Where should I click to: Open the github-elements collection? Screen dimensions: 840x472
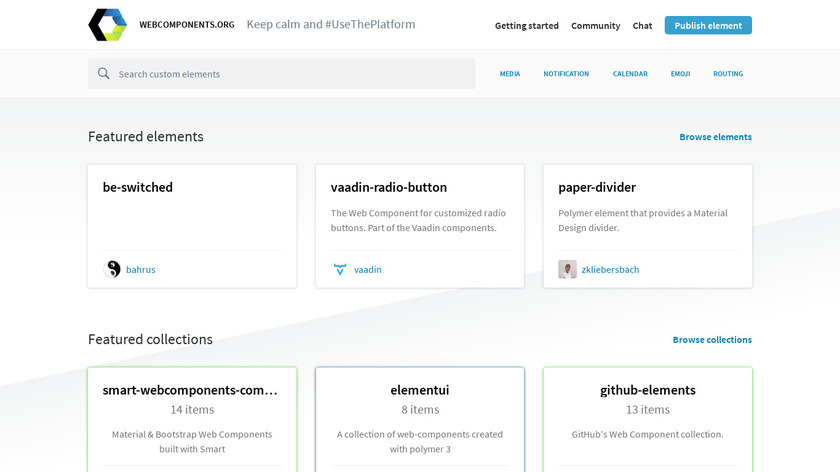click(648, 390)
